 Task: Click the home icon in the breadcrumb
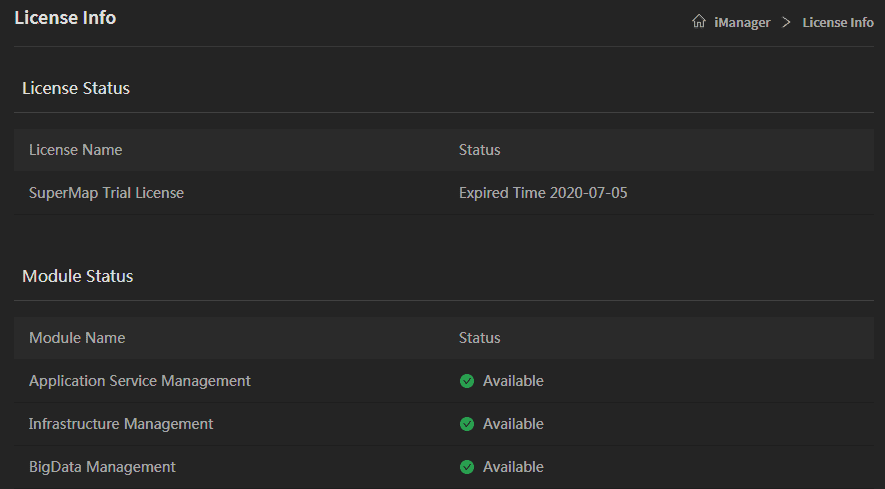(x=699, y=22)
